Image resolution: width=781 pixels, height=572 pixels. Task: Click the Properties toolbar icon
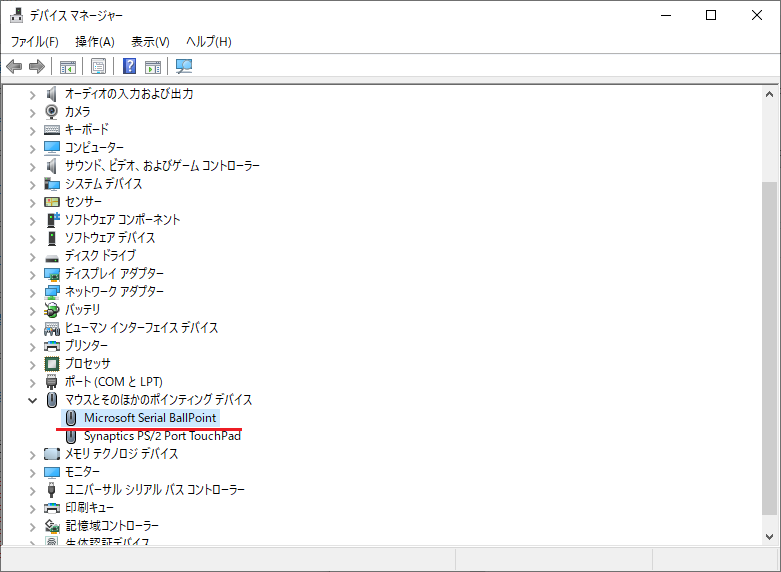(99, 67)
